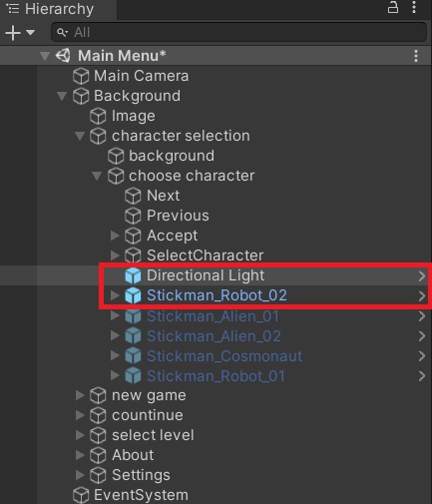This screenshot has width=432, height=504.
Task: Click the Hierarchy search field
Action: (238, 32)
